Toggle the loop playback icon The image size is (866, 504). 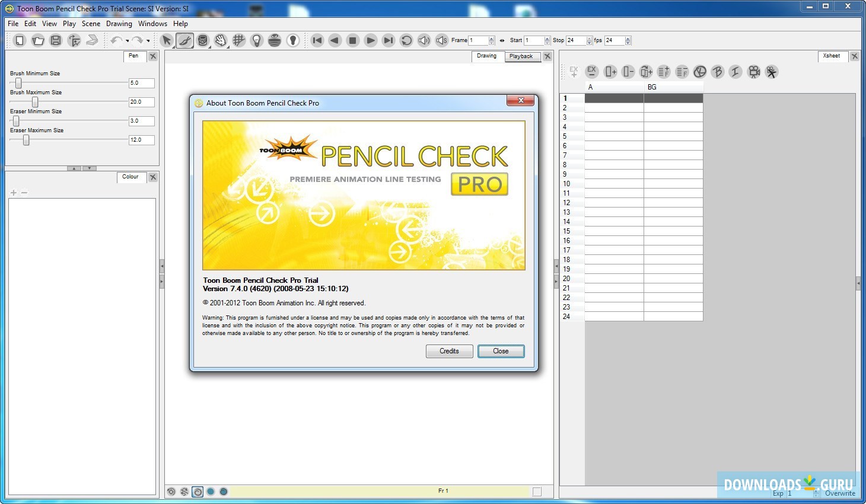407,40
